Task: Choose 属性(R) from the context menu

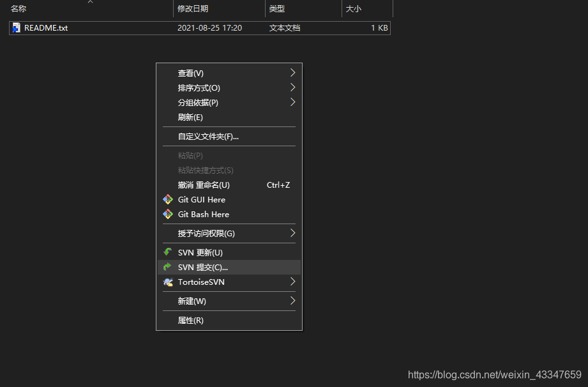Action: [x=229, y=320]
